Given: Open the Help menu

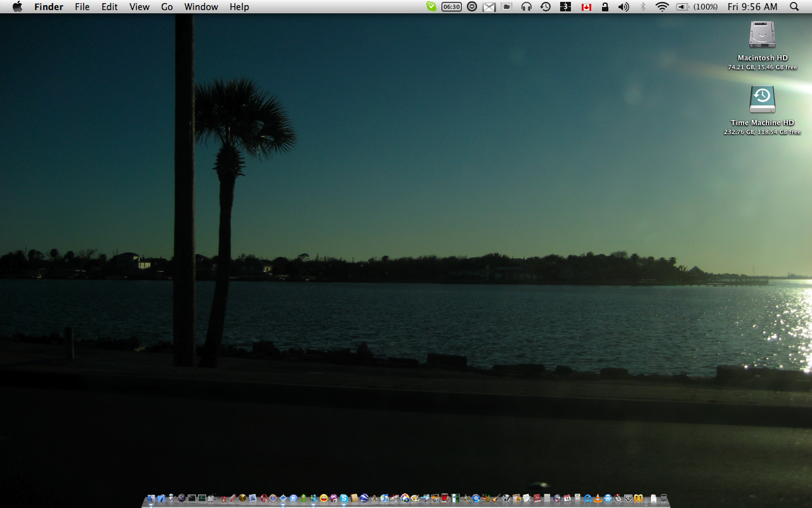Looking at the screenshot, I should click(x=239, y=6).
